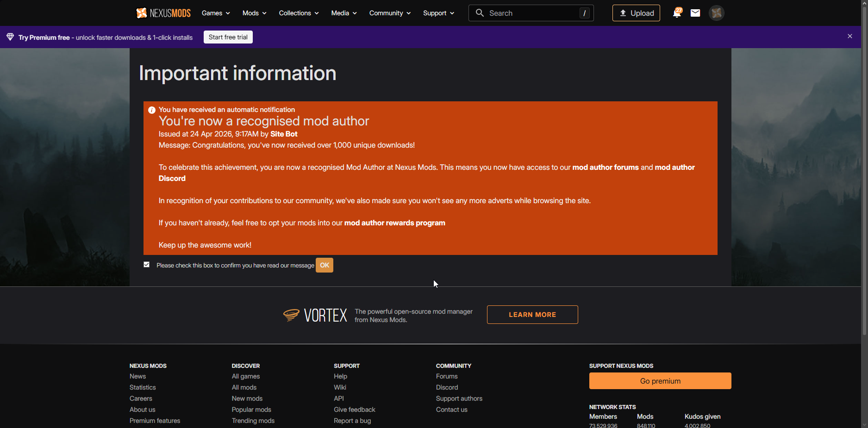This screenshot has height=428, width=868.
Task: Open the messages envelope icon
Action: [x=695, y=13]
